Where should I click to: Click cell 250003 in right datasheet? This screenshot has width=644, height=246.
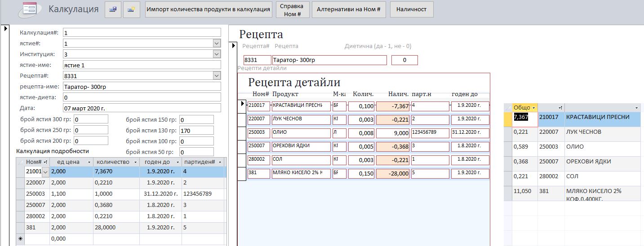(x=551, y=149)
